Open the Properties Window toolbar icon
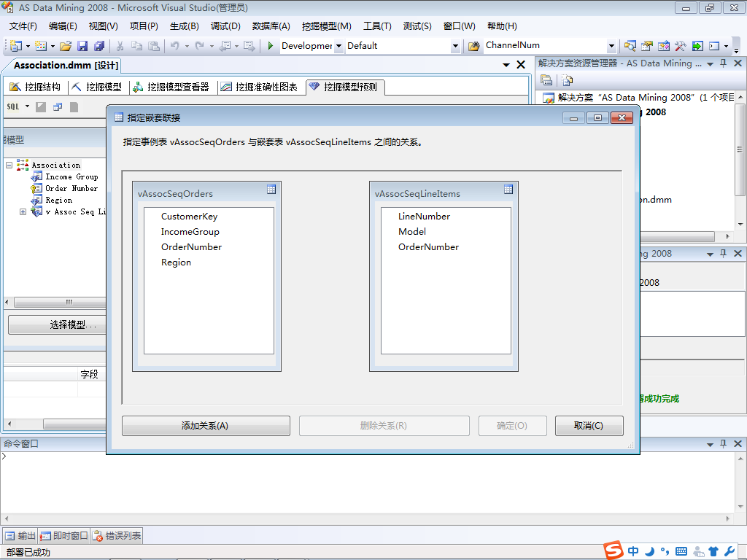The image size is (747, 560). tap(646, 46)
